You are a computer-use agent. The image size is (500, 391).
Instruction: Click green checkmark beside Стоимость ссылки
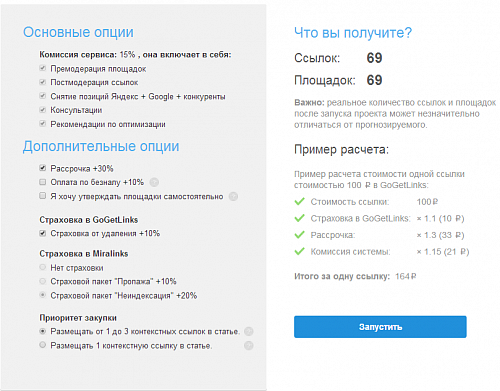point(299,201)
